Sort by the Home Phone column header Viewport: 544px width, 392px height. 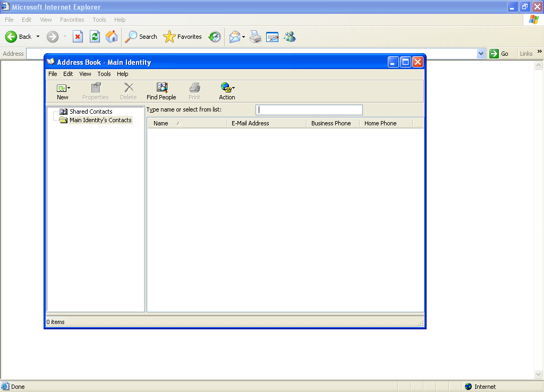[x=386, y=123]
